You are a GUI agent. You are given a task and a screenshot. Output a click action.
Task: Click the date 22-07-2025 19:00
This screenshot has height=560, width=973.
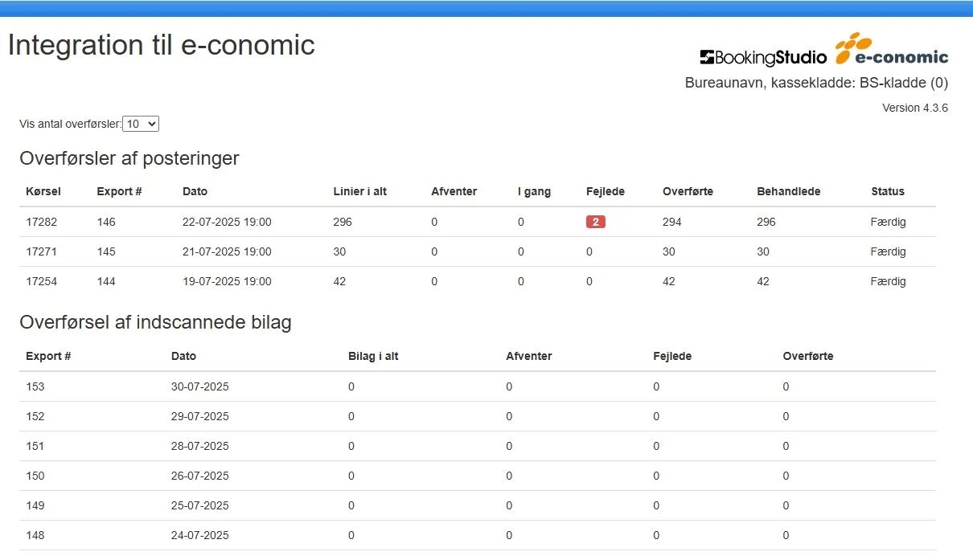[227, 222]
